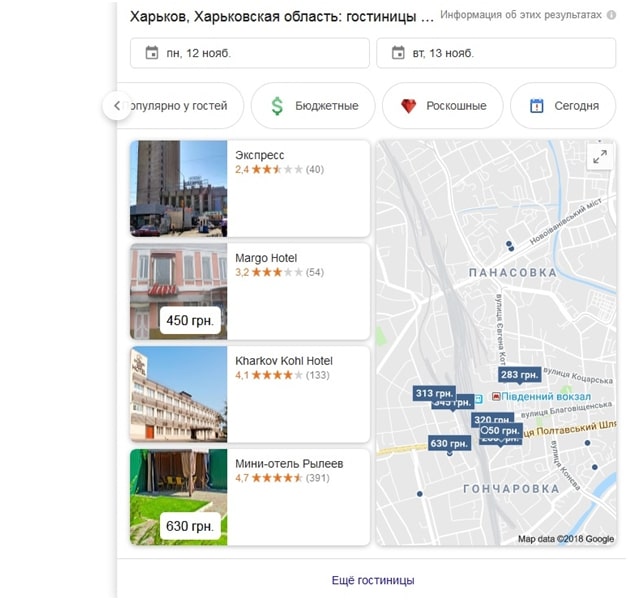The height and width of the screenshot is (600, 628).
Task: Open the Kharkov Kohl Hotel listing
Action: pos(284,361)
